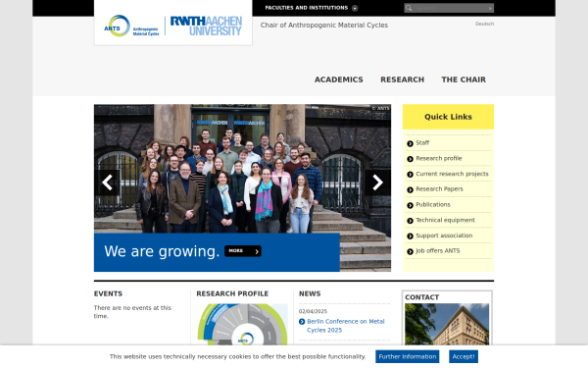Click the search magnifier icon
Screen dimensions: 588x368
(409, 8)
